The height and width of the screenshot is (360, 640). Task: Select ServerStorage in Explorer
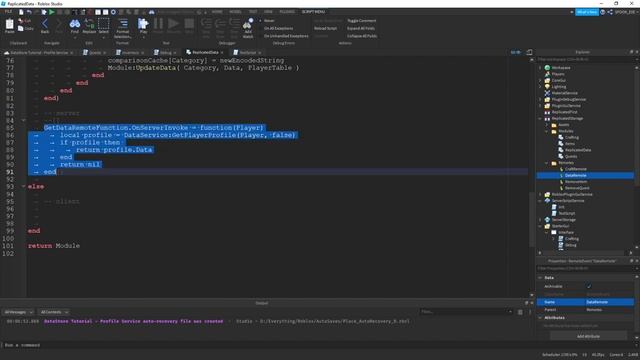(563, 220)
